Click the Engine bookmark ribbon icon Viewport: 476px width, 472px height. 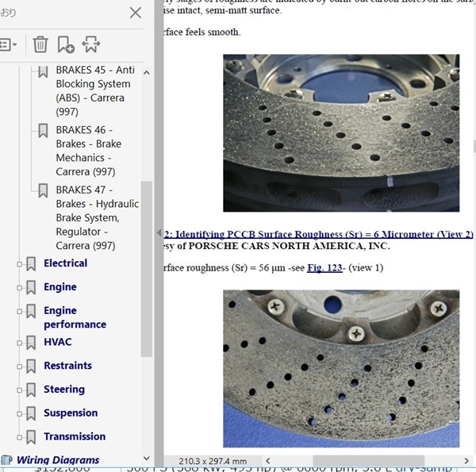(31, 287)
